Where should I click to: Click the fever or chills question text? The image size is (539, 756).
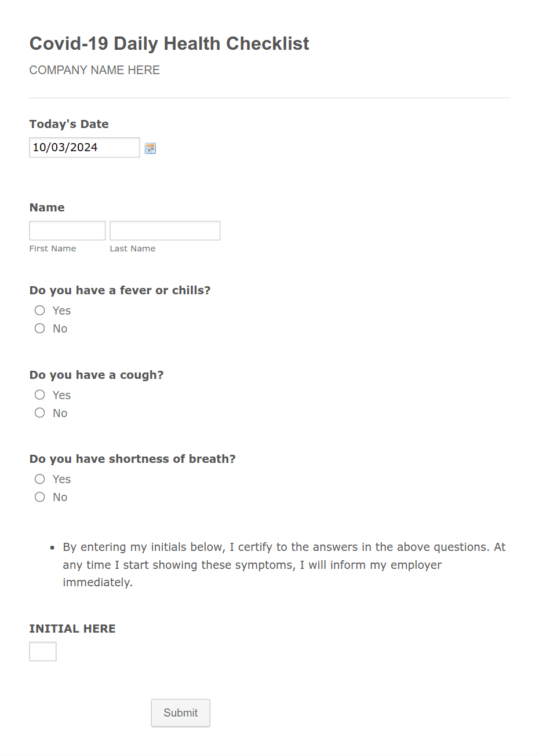point(120,290)
